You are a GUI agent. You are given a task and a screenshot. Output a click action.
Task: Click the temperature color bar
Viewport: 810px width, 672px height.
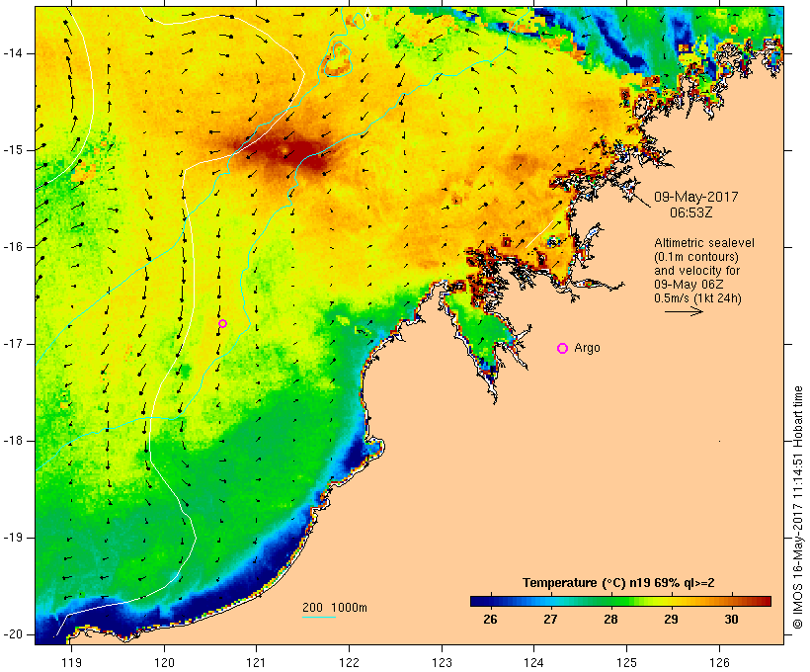pos(620,601)
